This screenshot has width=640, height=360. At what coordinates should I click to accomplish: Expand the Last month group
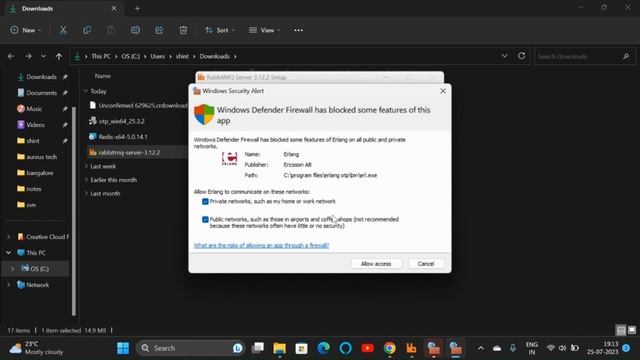pyautogui.click(x=86, y=193)
